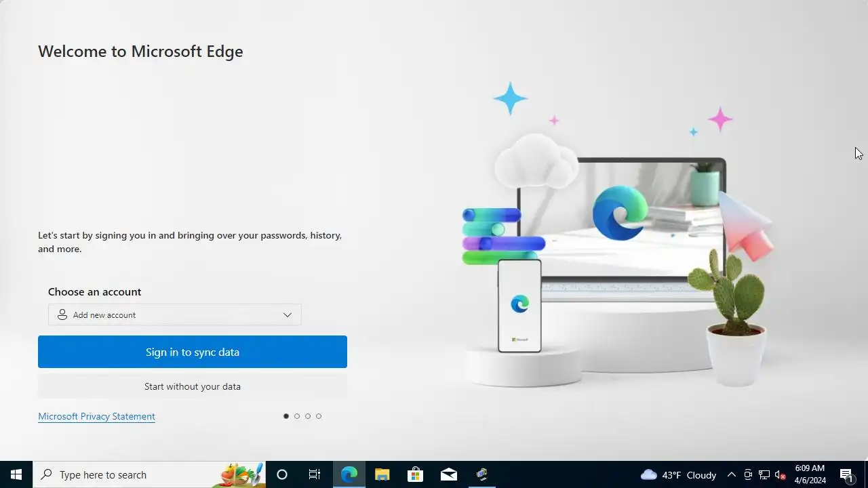The height and width of the screenshot is (488, 868).
Task: Choose Start without your data
Action: point(193,386)
